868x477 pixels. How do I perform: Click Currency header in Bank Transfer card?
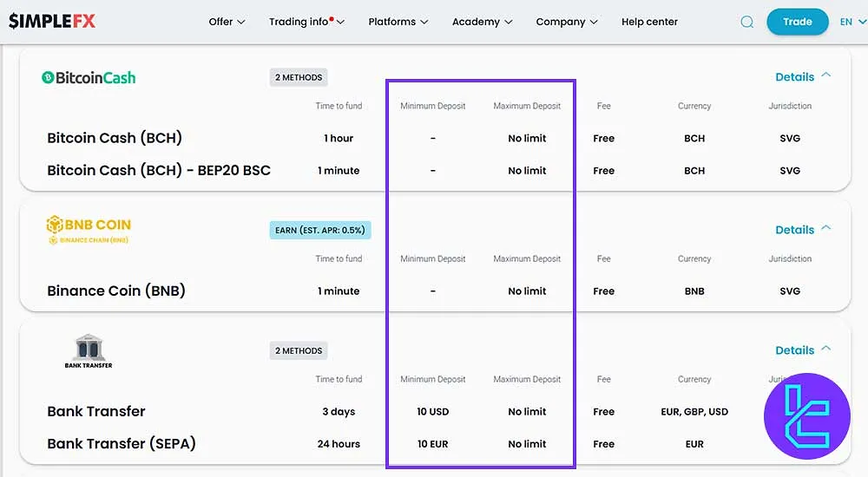(x=694, y=379)
